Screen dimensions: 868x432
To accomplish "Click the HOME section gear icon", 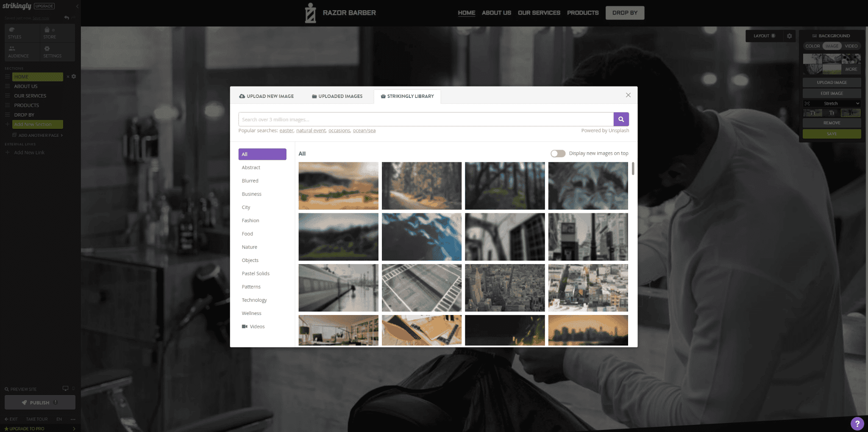I will pyautogui.click(x=74, y=77).
